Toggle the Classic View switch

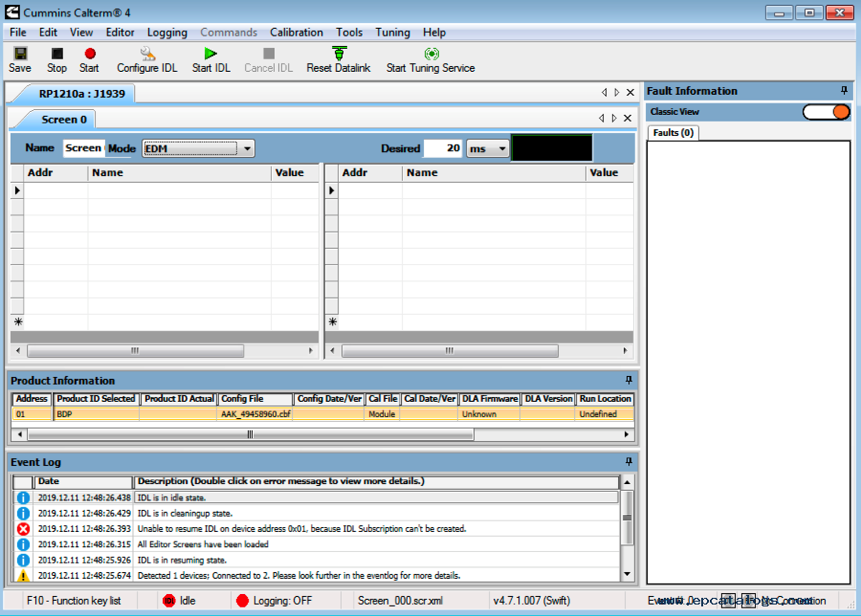(826, 112)
